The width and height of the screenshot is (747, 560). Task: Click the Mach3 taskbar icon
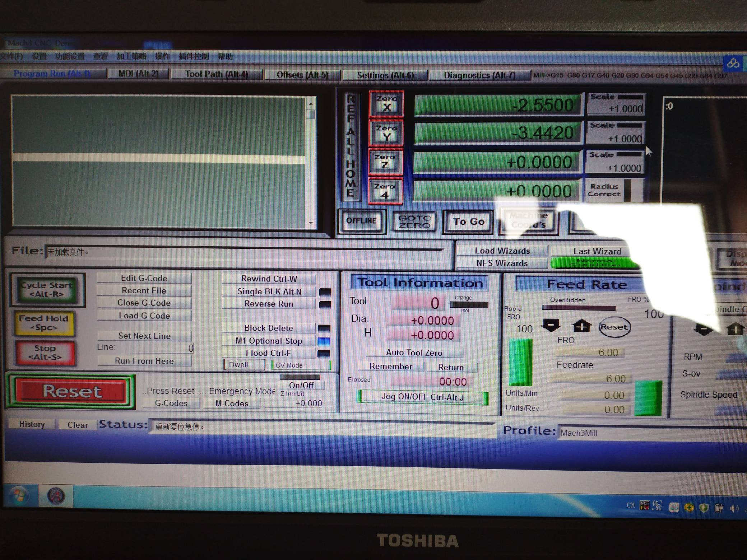pos(56,496)
